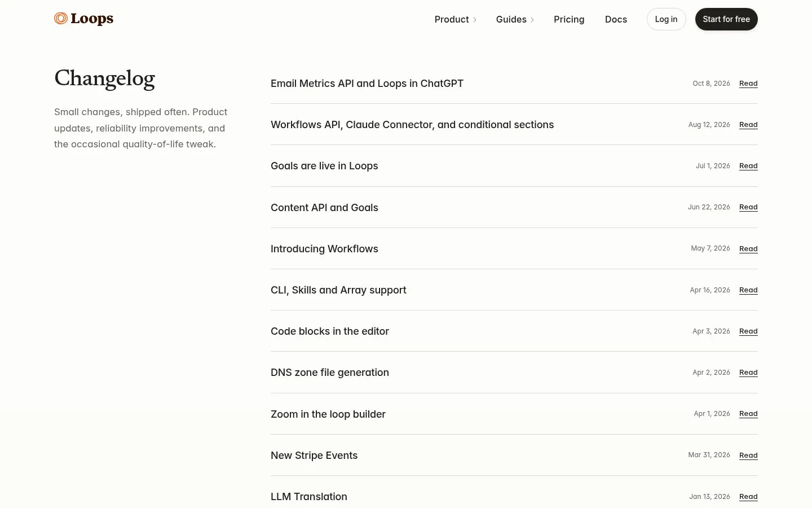
Task: Expand the Product menu chevron
Action: (475, 20)
